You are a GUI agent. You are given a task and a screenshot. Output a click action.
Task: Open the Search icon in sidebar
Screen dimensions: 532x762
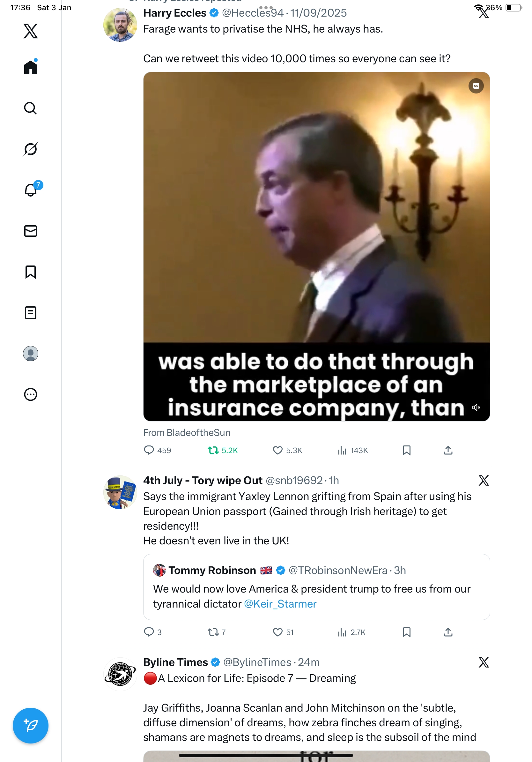tap(31, 108)
